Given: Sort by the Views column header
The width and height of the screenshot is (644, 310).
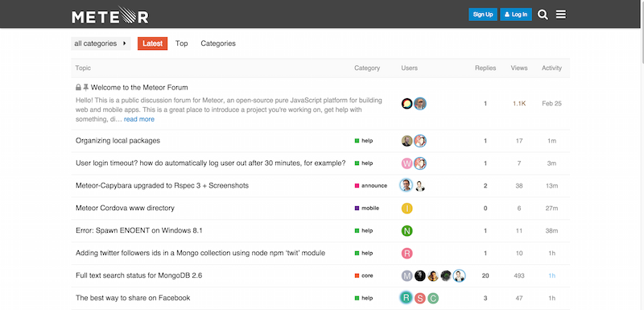Looking at the screenshot, I should [x=519, y=68].
